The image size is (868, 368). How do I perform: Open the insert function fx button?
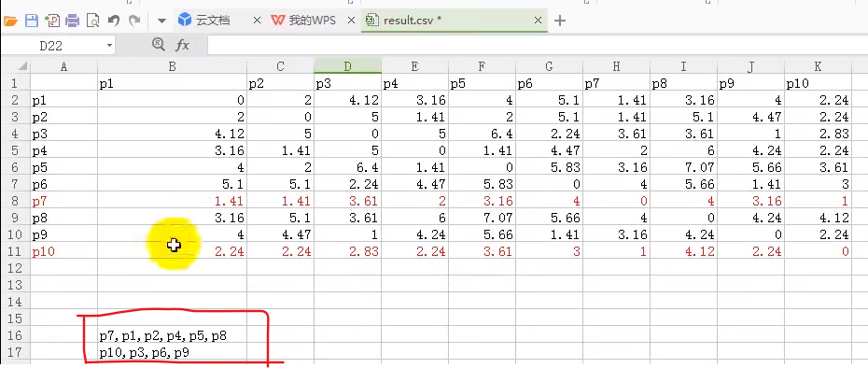coord(183,46)
